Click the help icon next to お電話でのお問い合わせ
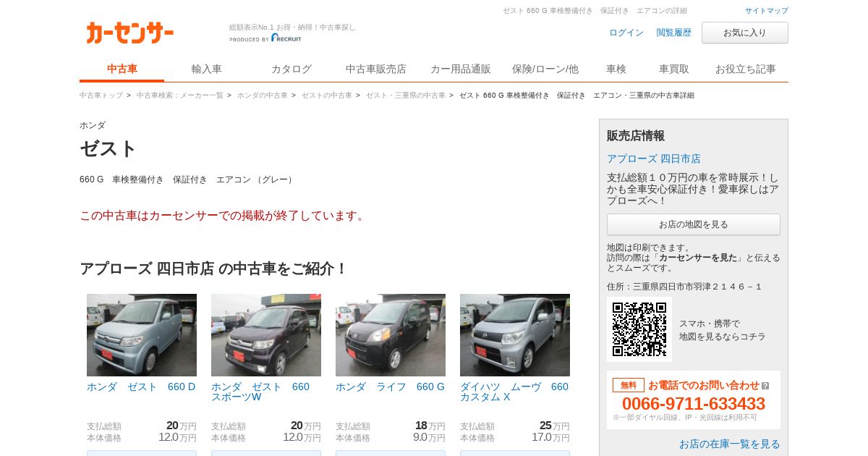 pyautogui.click(x=765, y=386)
